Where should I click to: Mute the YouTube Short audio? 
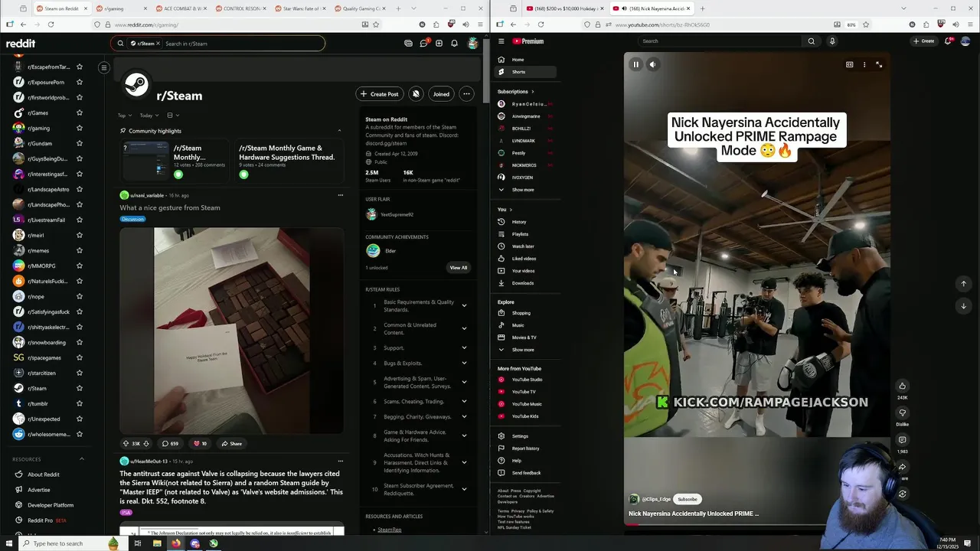(x=653, y=64)
